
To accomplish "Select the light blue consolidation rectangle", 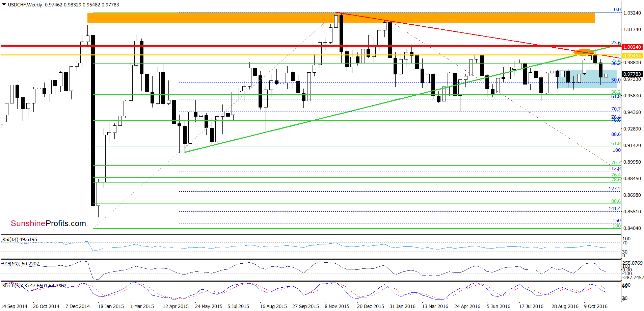I will [x=587, y=79].
